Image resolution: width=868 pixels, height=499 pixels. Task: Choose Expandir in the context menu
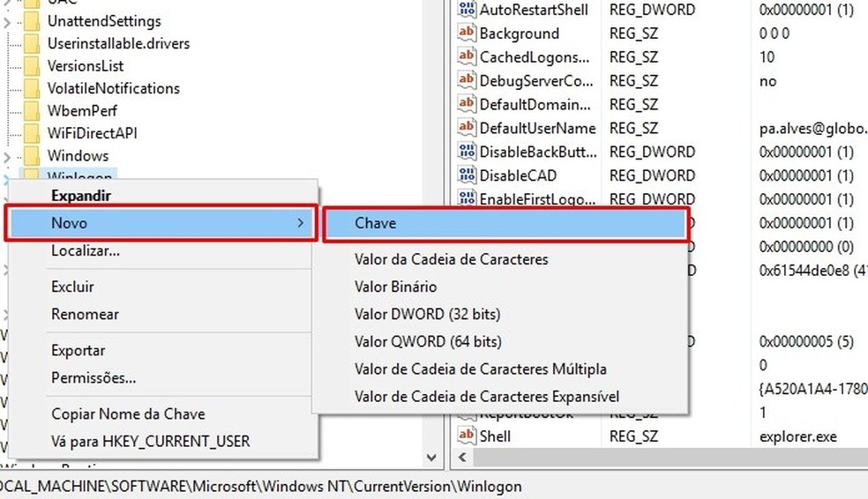[81, 196]
